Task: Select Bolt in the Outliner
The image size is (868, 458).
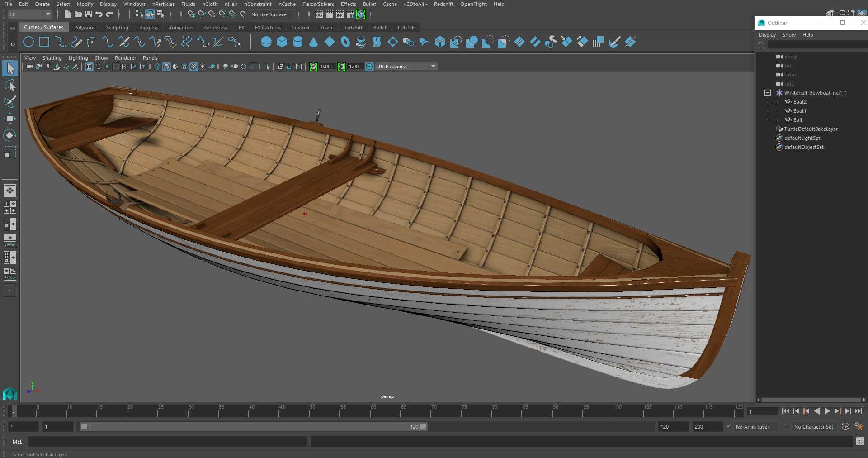Action: click(798, 120)
